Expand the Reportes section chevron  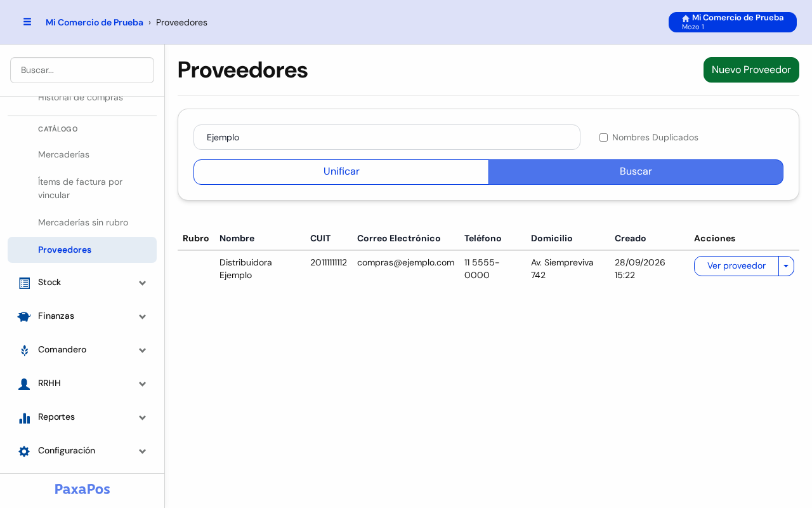pyautogui.click(x=143, y=418)
